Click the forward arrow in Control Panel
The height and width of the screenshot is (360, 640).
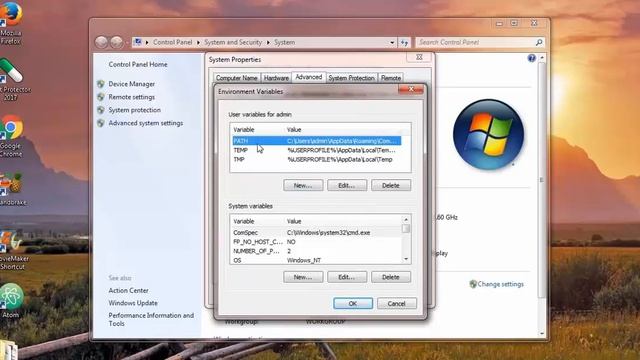[116, 42]
